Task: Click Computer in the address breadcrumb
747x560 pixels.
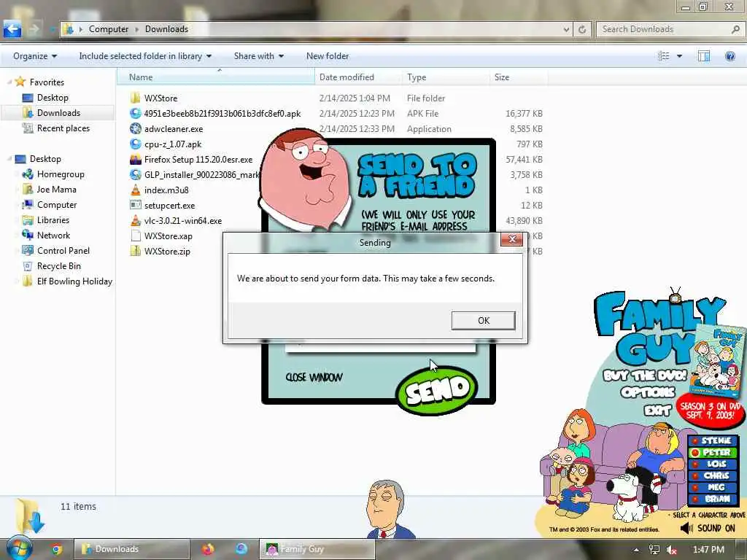Action: 108,29
